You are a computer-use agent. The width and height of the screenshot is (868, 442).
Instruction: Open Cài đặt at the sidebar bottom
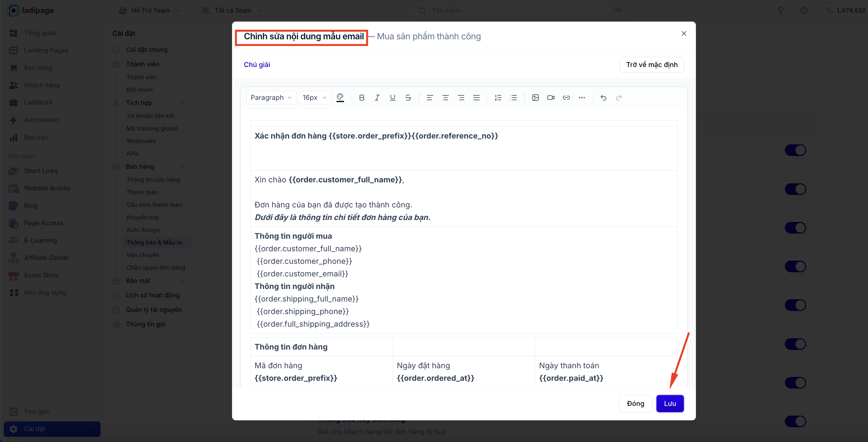[52, 429]
